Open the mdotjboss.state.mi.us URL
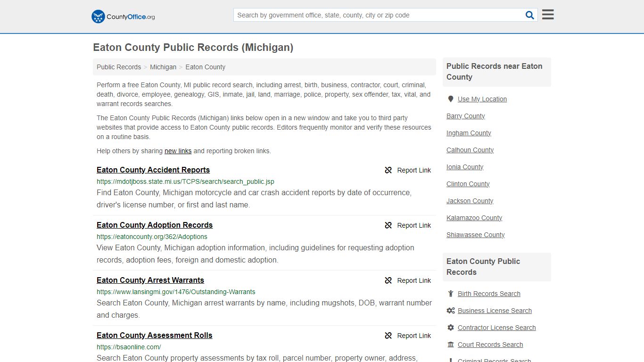The image size is (644, 362). pyautogui.click(x=185, y=181)
